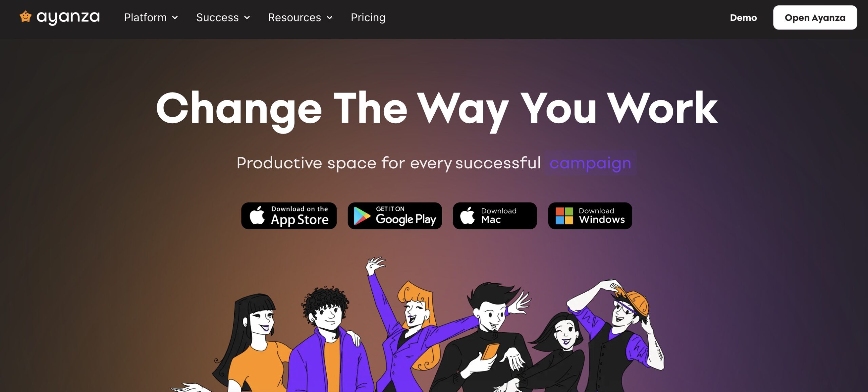
Task: Click the Apple logo on Download Mac badge
Action: (x=467, y=215)
